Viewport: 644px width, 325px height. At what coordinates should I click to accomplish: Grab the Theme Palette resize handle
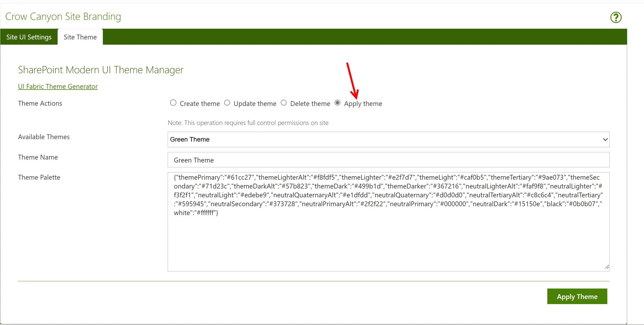pyautogui.click(x=607, y=267)
